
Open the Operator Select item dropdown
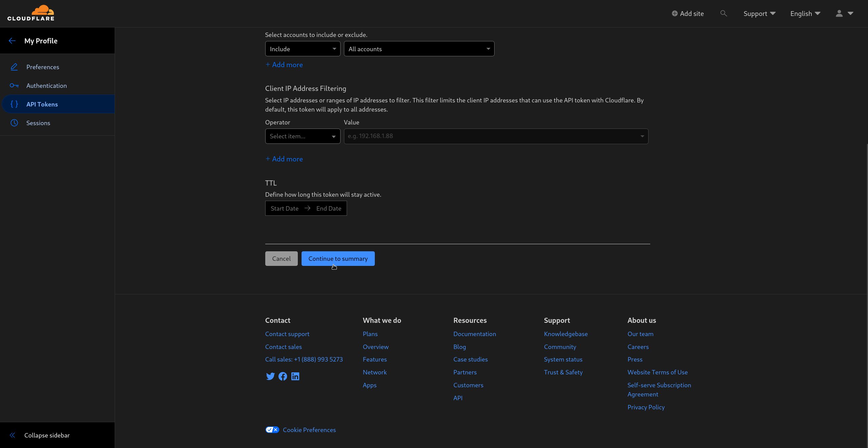302,136
